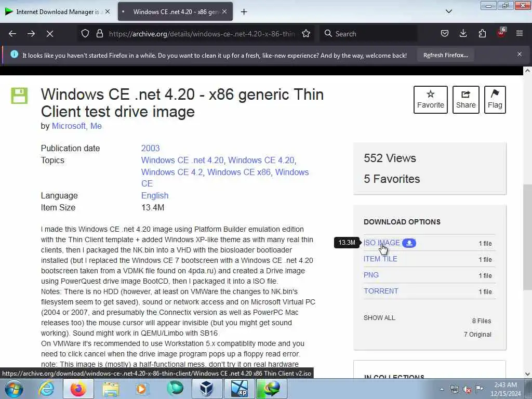The image size is (532, 399).
Task: Select the Windows CE .net 4.20 tab
Action: pos(175,11)
